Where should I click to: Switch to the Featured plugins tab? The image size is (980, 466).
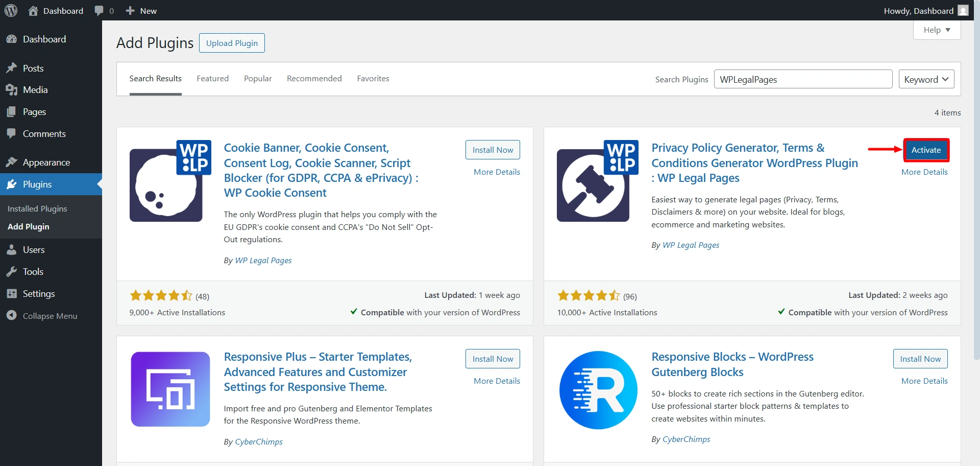click(x=212, y=79)
